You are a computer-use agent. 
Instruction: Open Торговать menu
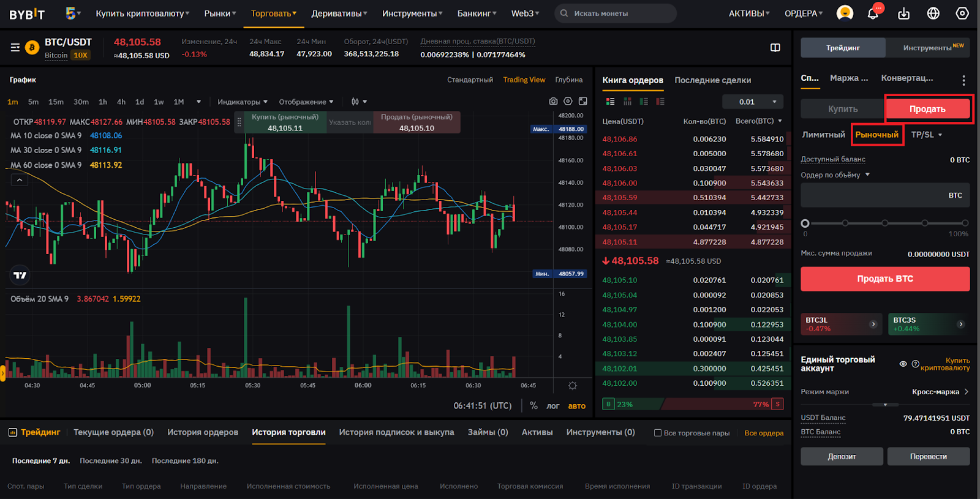pos(273,13)
